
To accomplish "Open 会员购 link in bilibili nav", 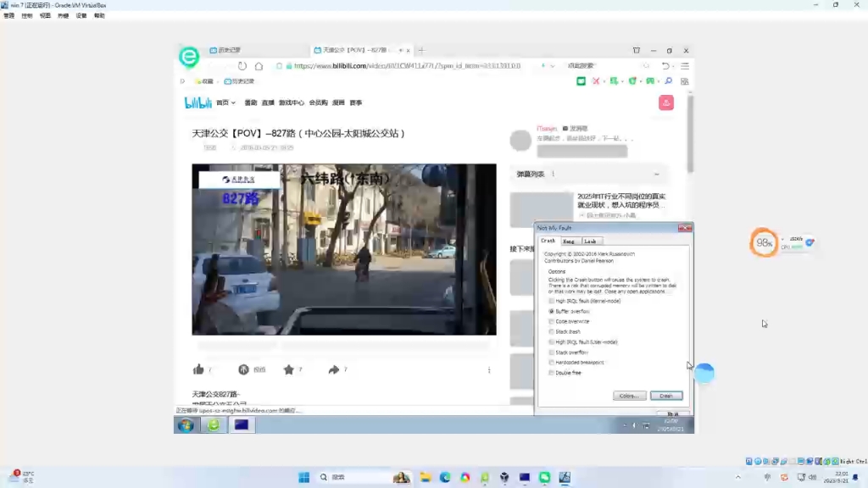I will (x=319, y=103).
